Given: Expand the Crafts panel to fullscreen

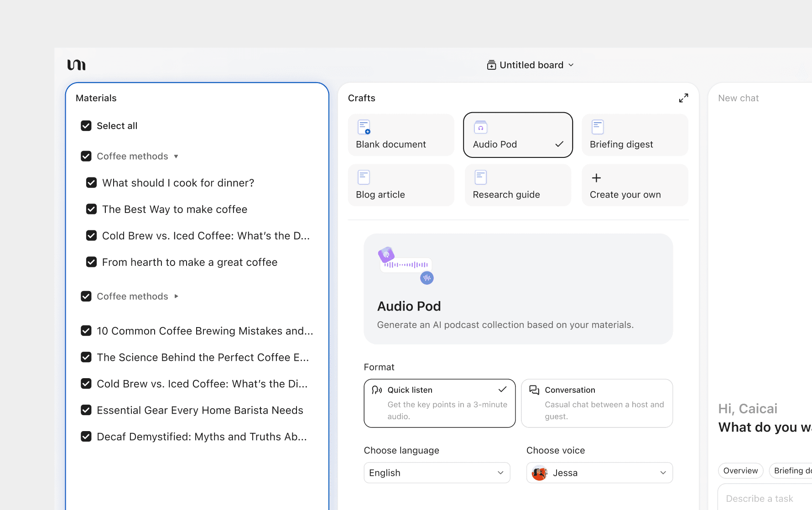Looking at the screenshot, I should click(x=683, y=98).
